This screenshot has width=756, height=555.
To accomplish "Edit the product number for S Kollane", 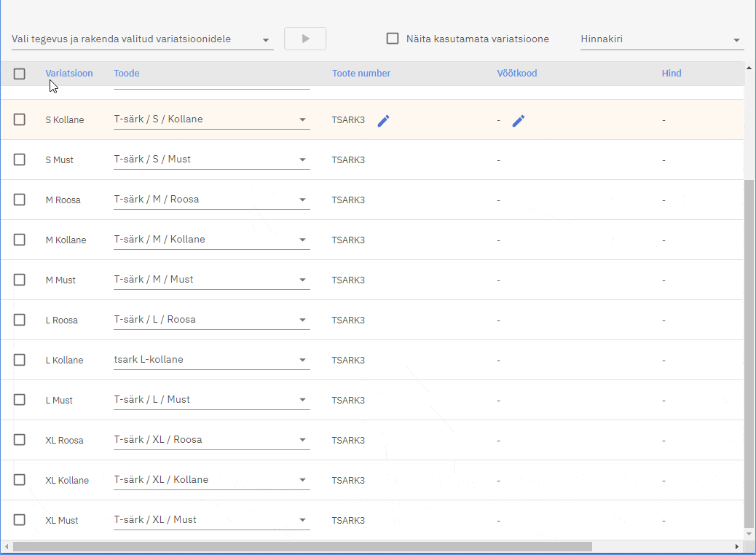I will point(383,121).
